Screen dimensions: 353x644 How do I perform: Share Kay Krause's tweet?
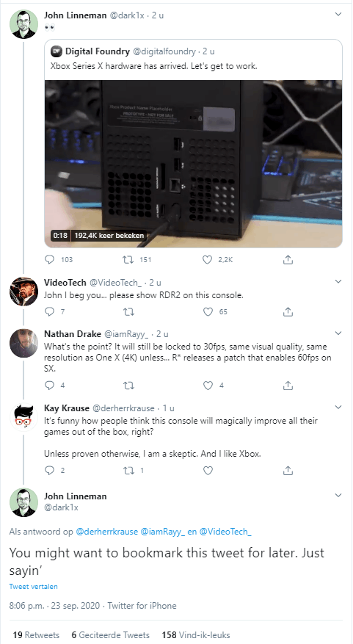click(x=288, y=470)
